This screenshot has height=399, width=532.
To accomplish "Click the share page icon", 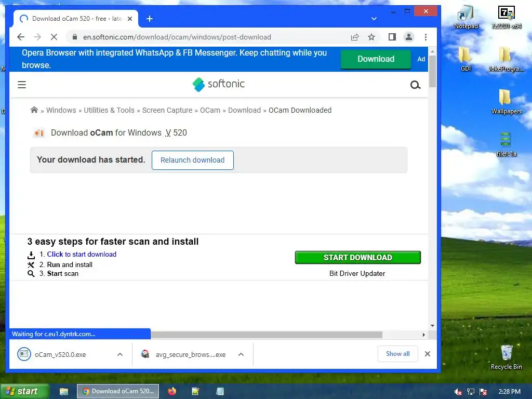I will [x=355, y=37].
